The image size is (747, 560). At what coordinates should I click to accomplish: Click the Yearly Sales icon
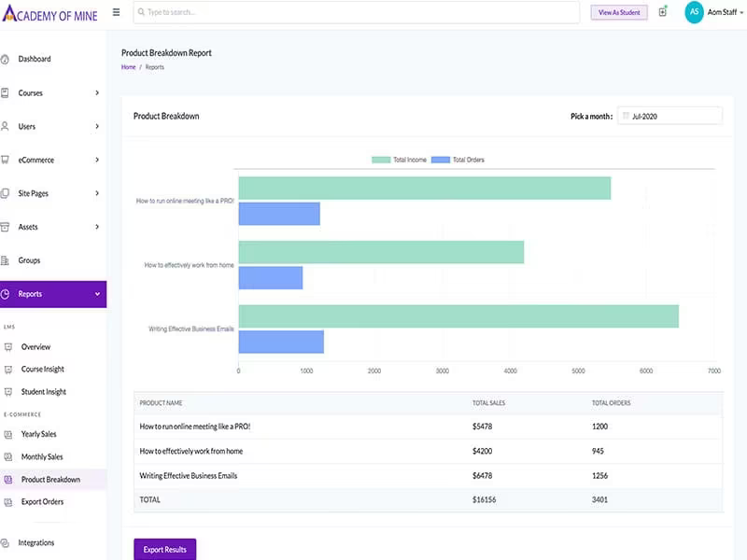point(8,434)
